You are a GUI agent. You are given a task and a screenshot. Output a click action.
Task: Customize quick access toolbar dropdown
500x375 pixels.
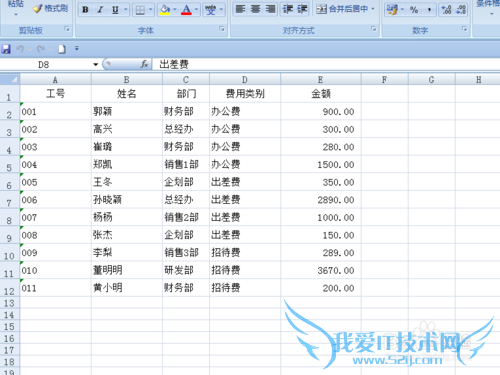(x=77, y=49)
